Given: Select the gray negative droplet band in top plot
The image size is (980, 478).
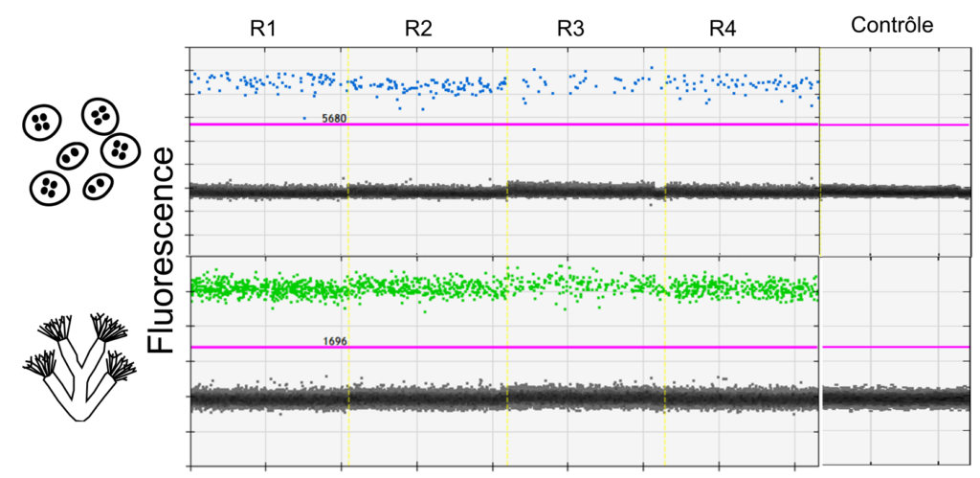Looking at the screenshot, I should click(x=431, y=191).
